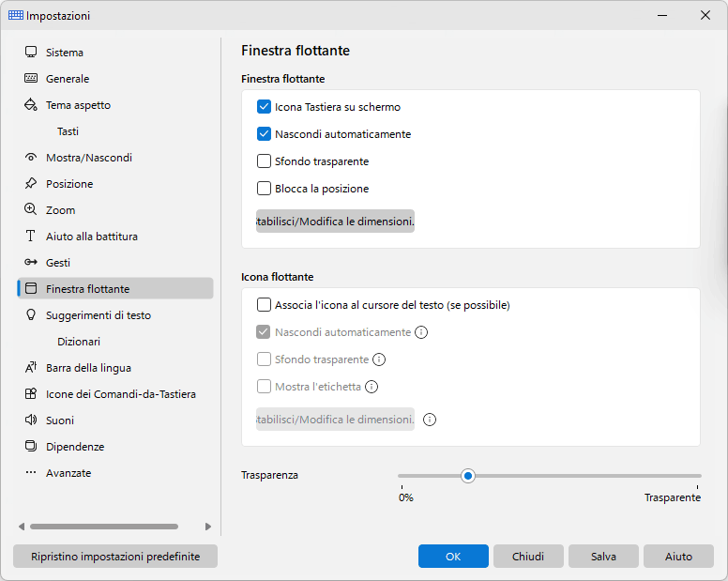Click the Finestra flottante window icon
This screenshot has width=728, height=581.
coord(31,288)
